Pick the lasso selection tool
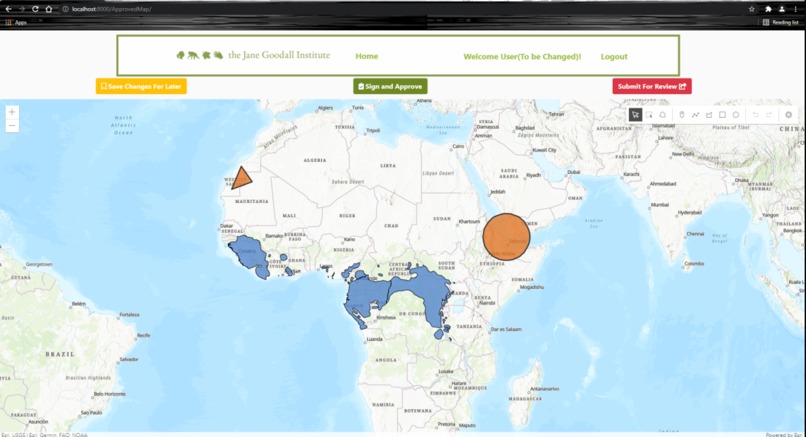This screenshot has width=806, height=437. pyautogui.click(x=663, y=115)
